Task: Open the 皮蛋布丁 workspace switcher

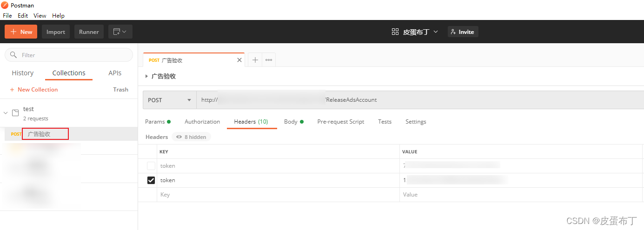Action: 415,32
